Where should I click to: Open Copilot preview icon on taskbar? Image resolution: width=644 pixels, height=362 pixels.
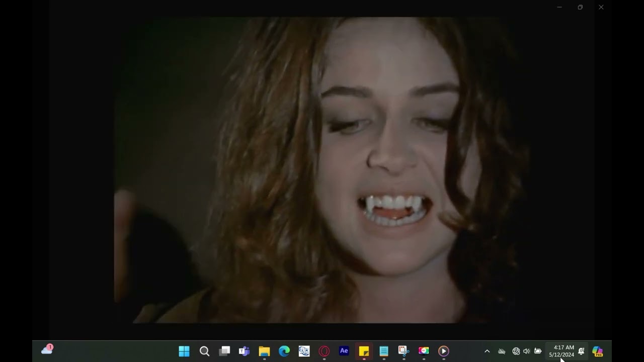pyautogui.click(x=598, y=351)
